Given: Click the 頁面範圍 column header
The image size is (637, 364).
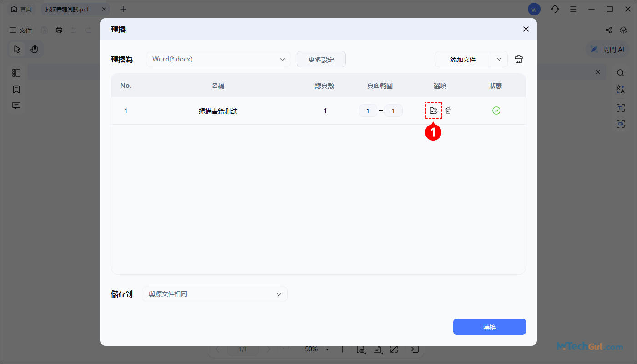Looking at the screenshot, I should (x=380, y=86).
